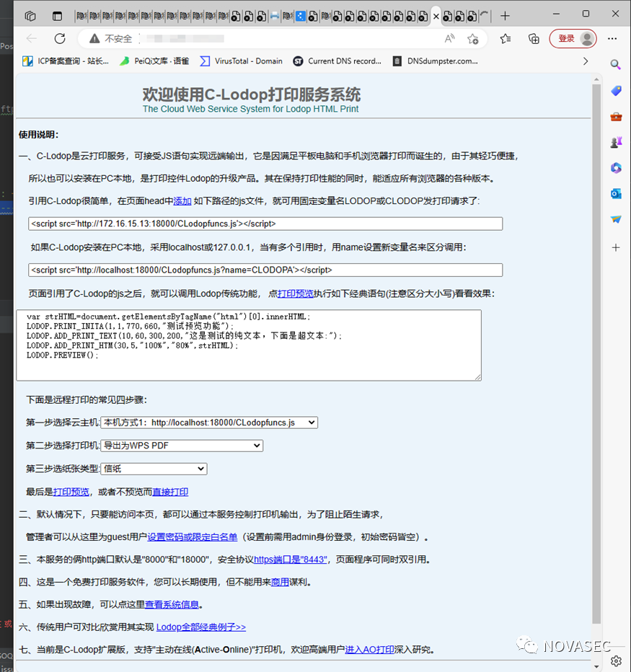Viewport: 631px width, 672px height.
Task: Open 查看系统信息 link
Action: [x=172, y=604]
